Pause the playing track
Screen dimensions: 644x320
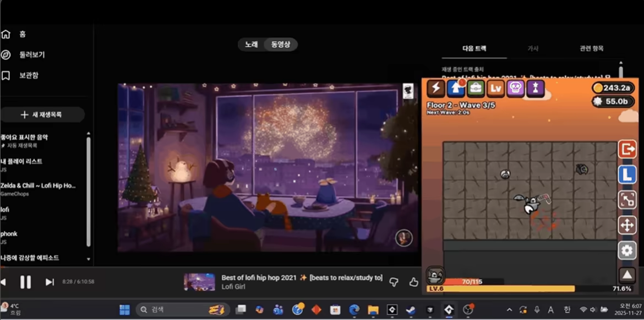point(25,282)
